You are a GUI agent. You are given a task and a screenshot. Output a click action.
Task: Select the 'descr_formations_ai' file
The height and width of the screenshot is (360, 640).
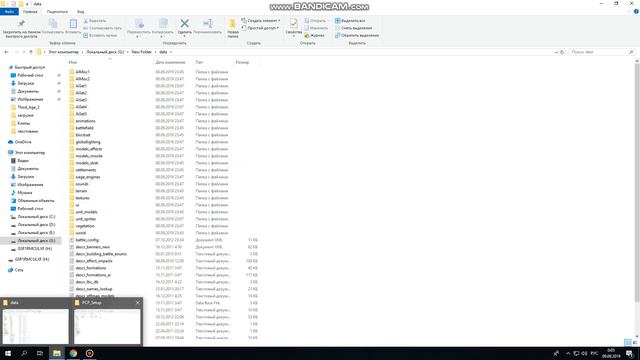click(93, 275)
